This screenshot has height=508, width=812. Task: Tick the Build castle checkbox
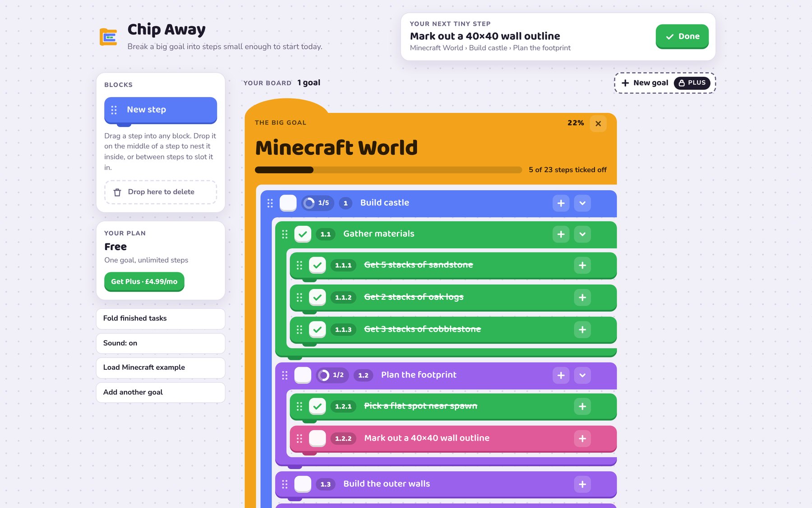pos(288,203)
